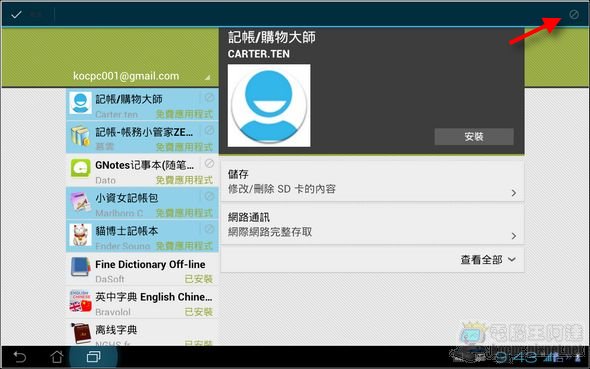The height and width of the screenshot is (369, 590).
Task: Select the 記帳/購物大師 app row
Action: (142, 105)
